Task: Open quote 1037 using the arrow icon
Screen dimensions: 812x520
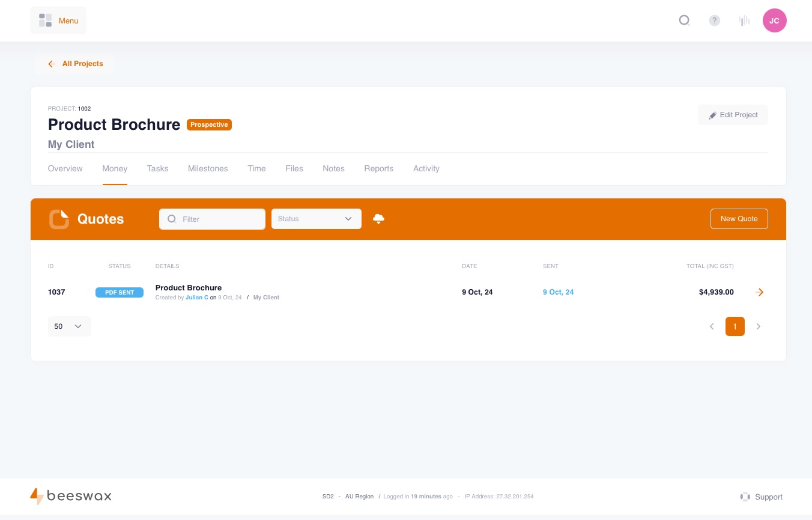Action: point(759,292)
